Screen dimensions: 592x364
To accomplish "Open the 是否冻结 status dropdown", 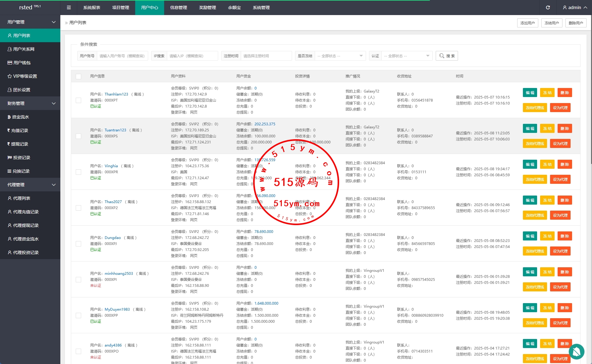I will [x=340, y=56].
